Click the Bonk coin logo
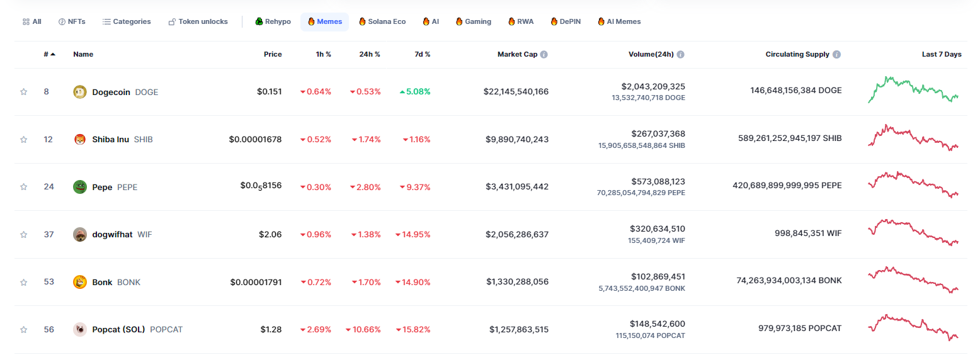980x355 pixels. (x=80, y=282)
